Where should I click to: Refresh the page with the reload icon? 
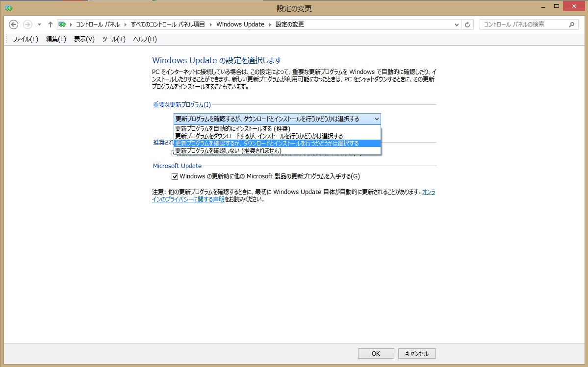pos(467,24)
